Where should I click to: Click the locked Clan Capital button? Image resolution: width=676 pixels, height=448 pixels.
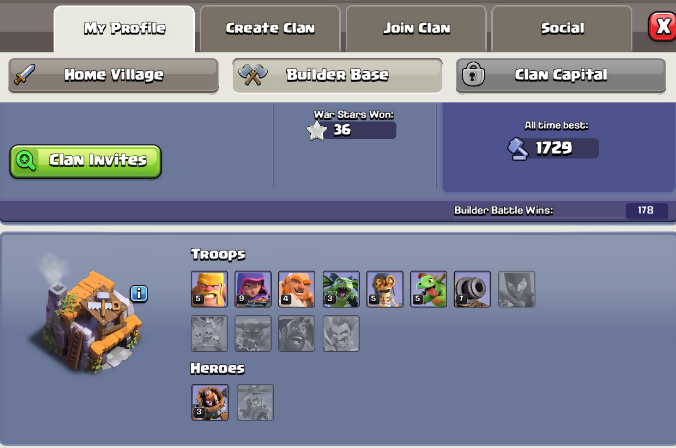tap(561, 75)
